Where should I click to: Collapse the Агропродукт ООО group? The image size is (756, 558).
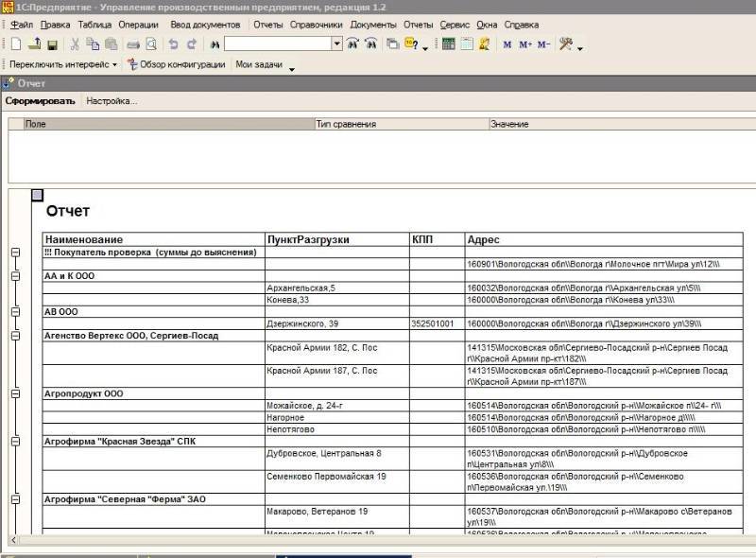[x=15, y=392]
